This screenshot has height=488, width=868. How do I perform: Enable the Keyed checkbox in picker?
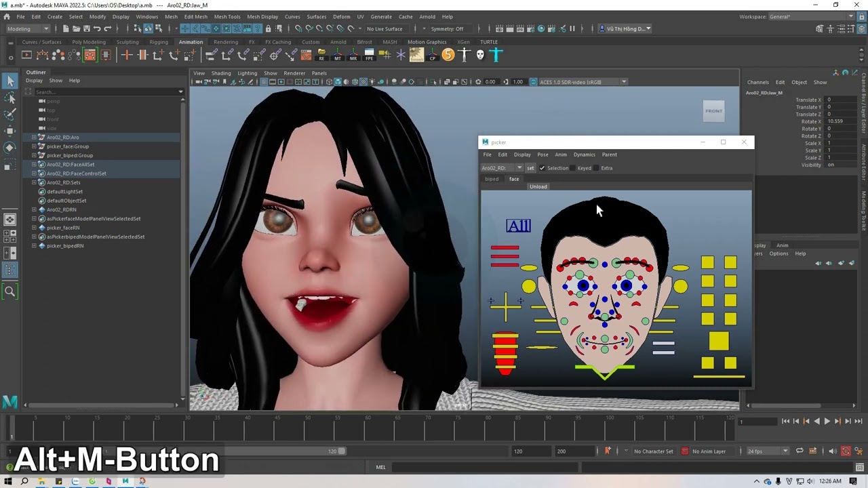point(572,168)
